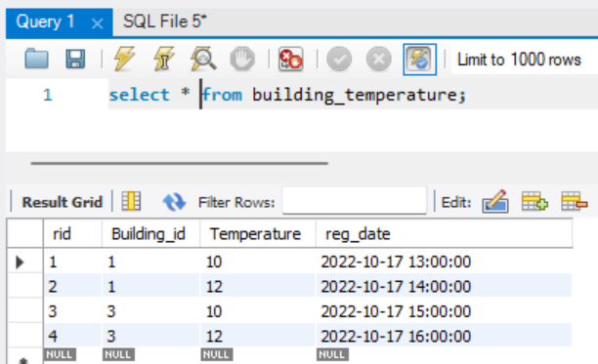
Task: Select the cell 2022-10-17 16:00:00
Action: [445, 336]
